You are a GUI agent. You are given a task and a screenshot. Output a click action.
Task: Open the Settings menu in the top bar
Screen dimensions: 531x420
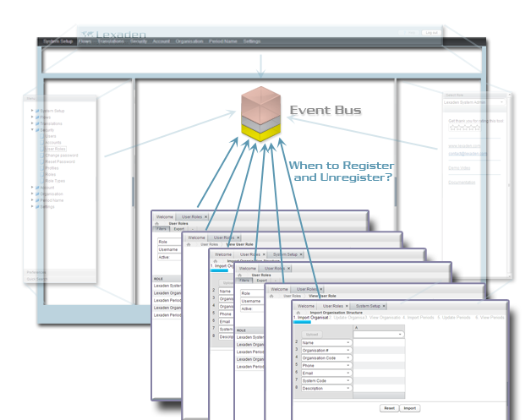pyautogui.click(x=252, y=41)
